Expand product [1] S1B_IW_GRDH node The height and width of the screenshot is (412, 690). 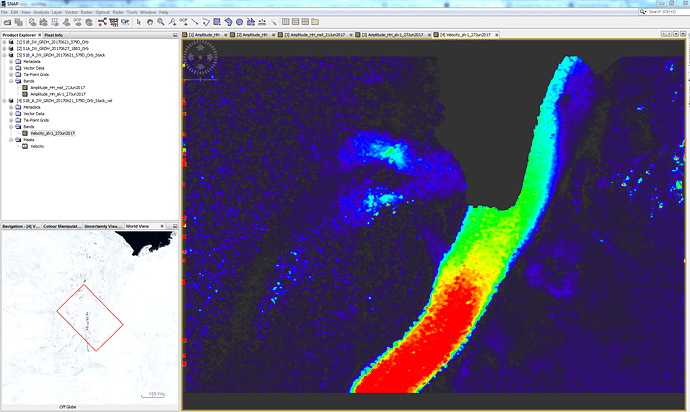click(4, 42)
